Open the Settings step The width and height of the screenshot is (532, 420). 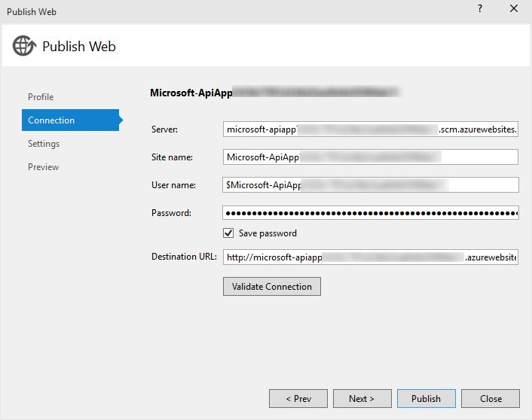click(44, 144)
